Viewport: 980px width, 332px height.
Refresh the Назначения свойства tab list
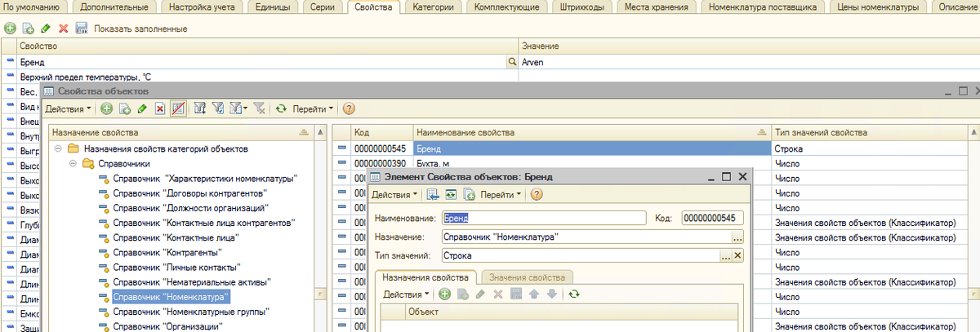[x=573, y=294]
